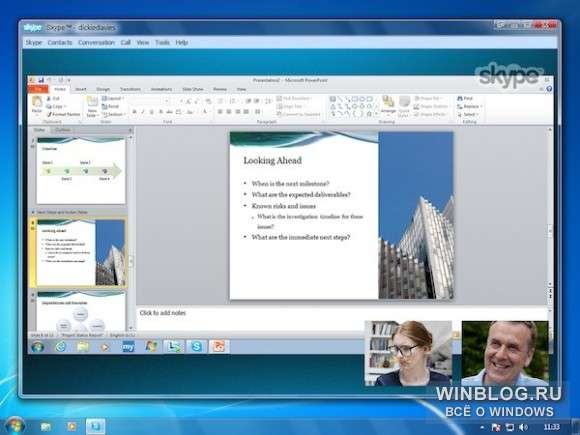Open the View menu in Skype
This screenshot has height=435, width=580.
click(x=143, y=43)
